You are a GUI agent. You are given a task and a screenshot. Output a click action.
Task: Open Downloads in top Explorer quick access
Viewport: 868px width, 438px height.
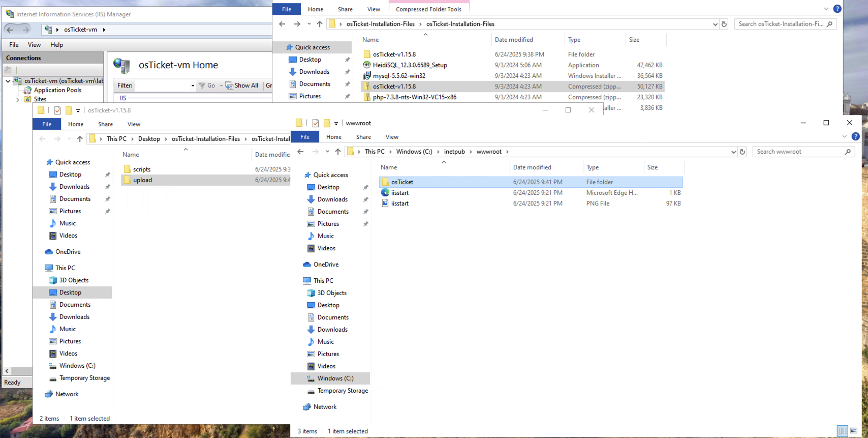(314, 72)
